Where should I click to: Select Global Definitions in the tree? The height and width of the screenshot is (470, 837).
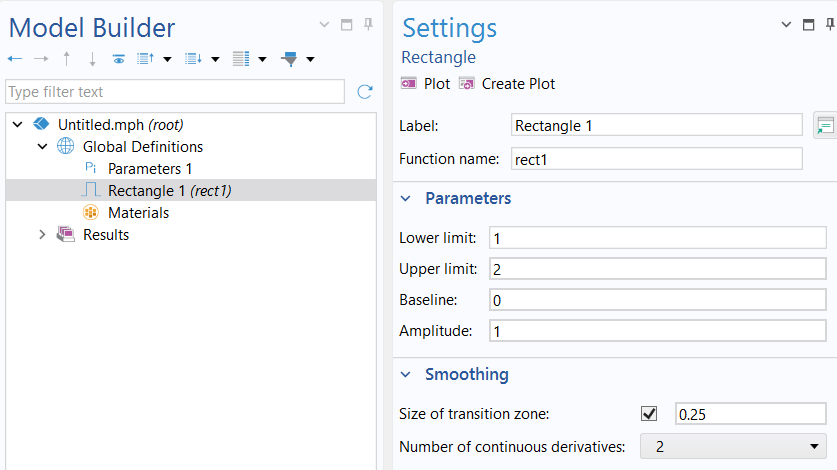(143, 146)
